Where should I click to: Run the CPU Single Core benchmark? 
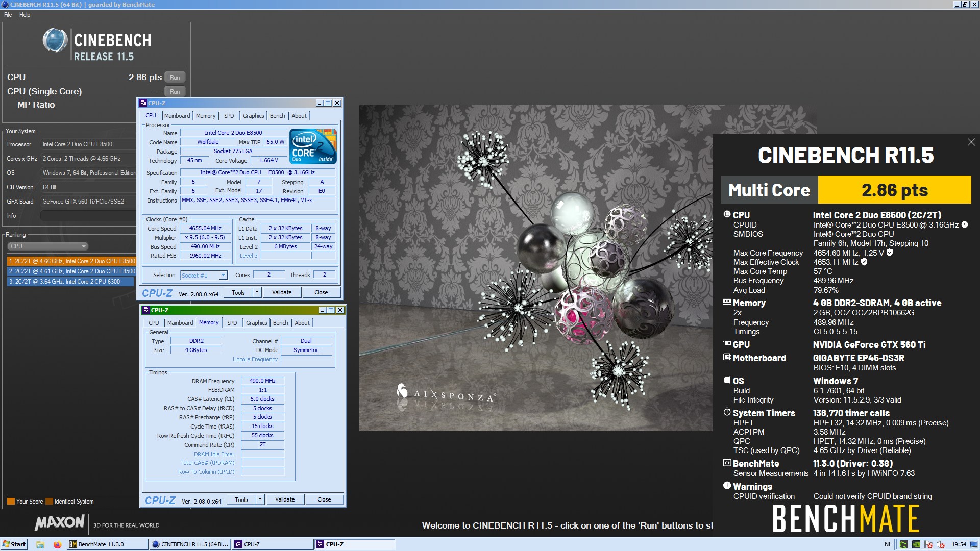[175, 92]
